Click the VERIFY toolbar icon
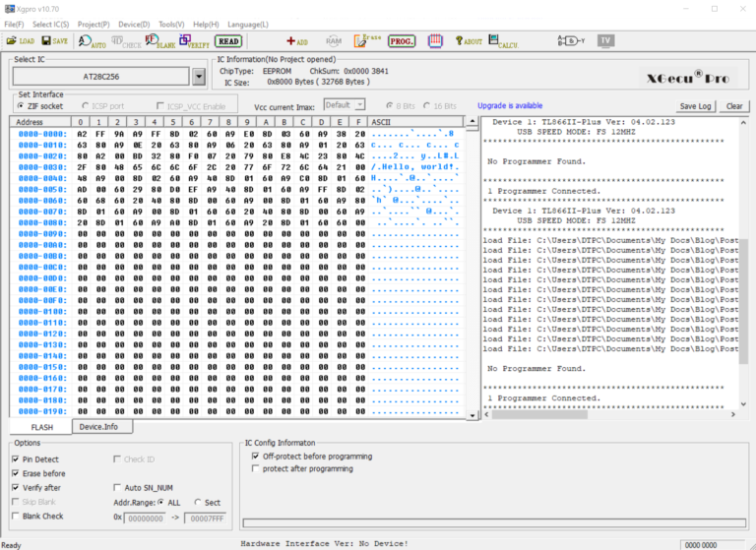 194,41
